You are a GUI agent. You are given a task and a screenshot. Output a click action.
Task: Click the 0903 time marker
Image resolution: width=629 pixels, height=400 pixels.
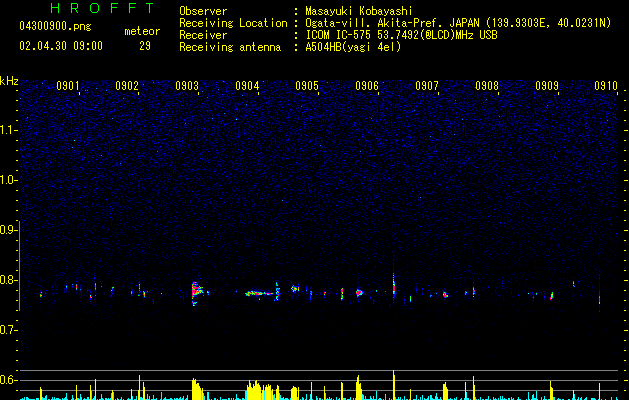click(x=187, y=86)
